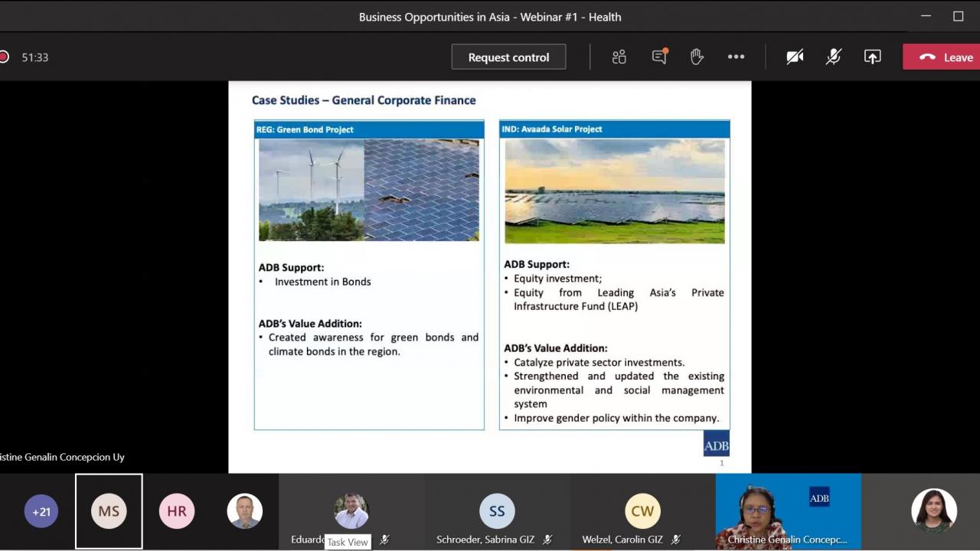
Task: Click the Request control button
Action: 508,57
